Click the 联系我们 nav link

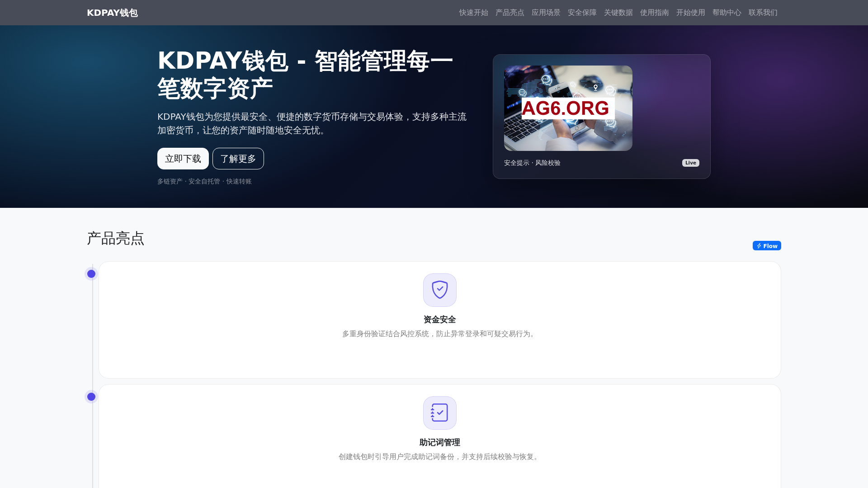(x=763, y=13)
